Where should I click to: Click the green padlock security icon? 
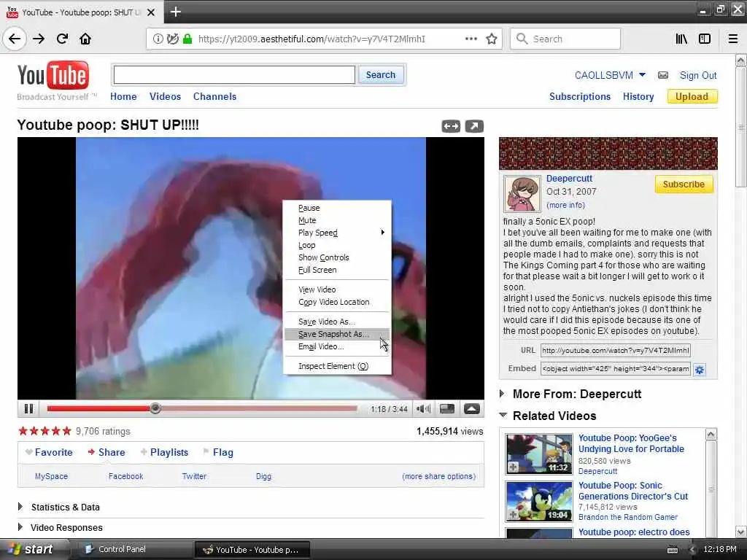(x=187, y=39)
